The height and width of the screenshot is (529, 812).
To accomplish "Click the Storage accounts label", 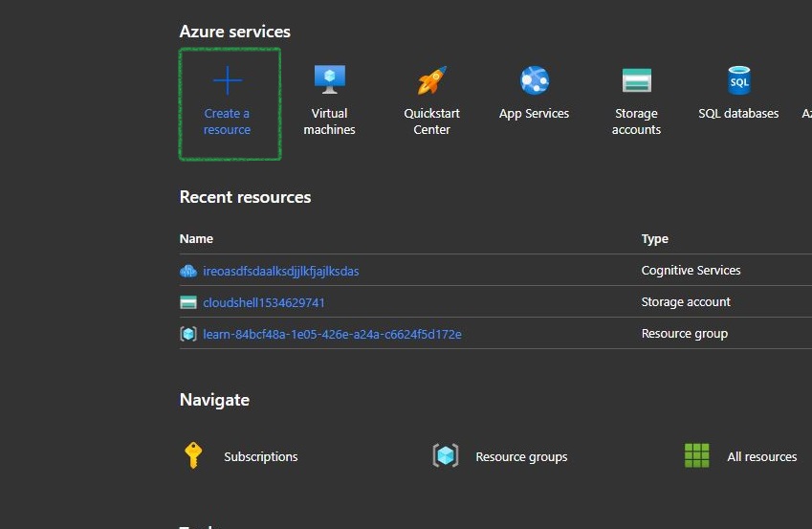I will 636,121.
